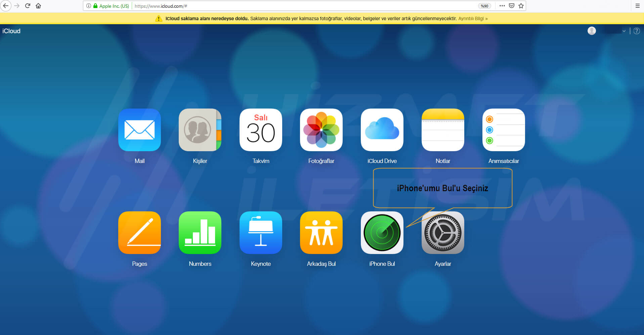Click the %90 zoom level indicator

pos(484,6)
